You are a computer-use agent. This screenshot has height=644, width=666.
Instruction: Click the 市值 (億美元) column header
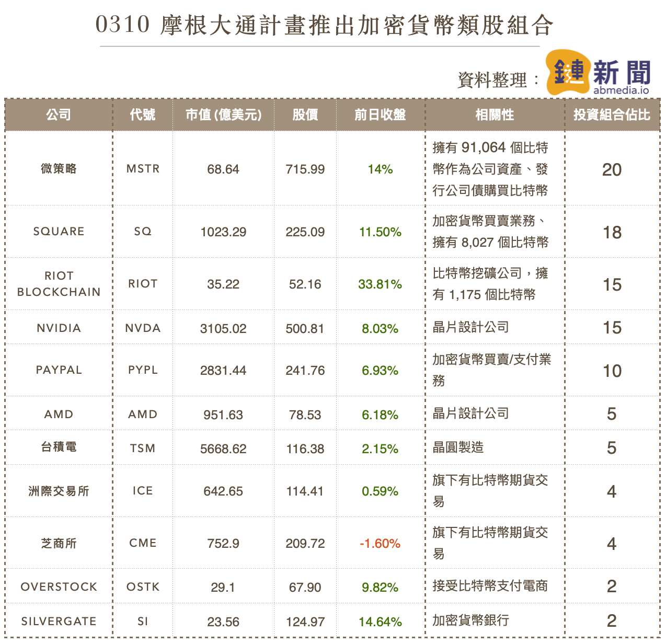pyautogui.click(x=224, y=114)
